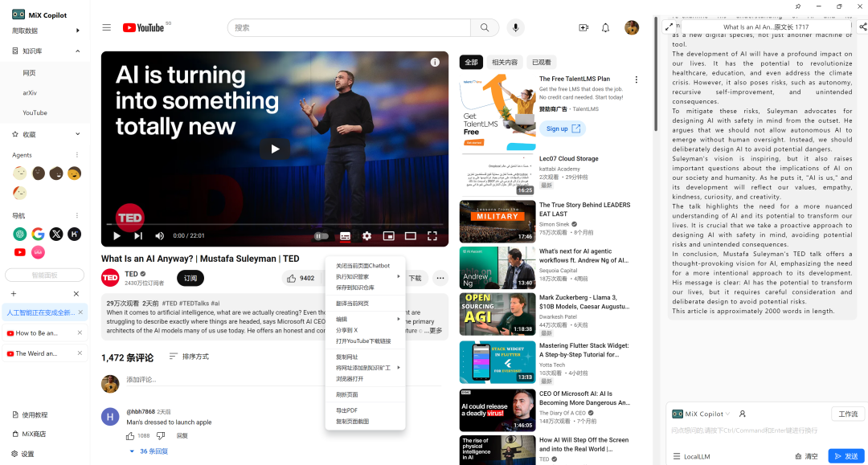The image size is (868, 465).
Task: Expand the 爬取数据 sidebar arrow
Action: point(77,31)
